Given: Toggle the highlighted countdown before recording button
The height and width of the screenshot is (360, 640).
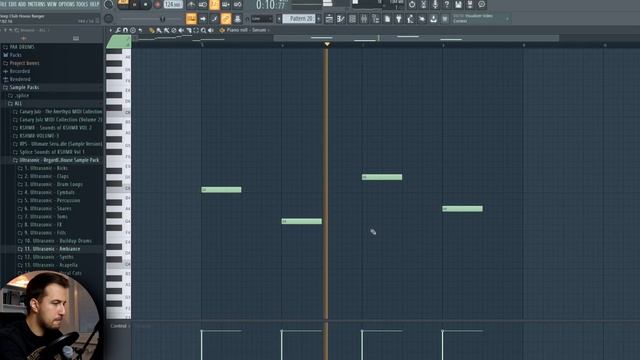Looking at the screenshot, I should pyautogui.click(x=214, y=4).
